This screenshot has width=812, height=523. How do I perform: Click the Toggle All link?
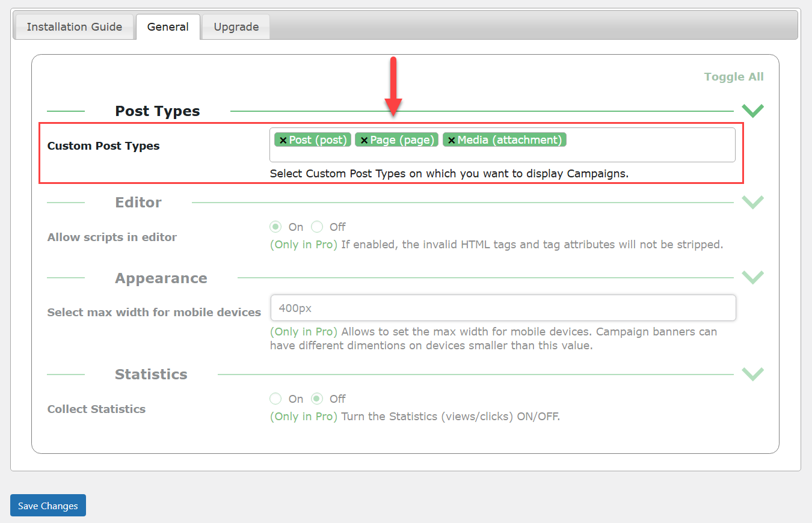tap(734, 77)
